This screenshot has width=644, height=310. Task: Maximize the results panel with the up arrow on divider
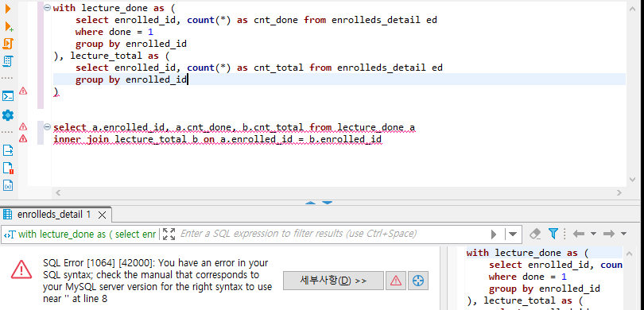311,203
